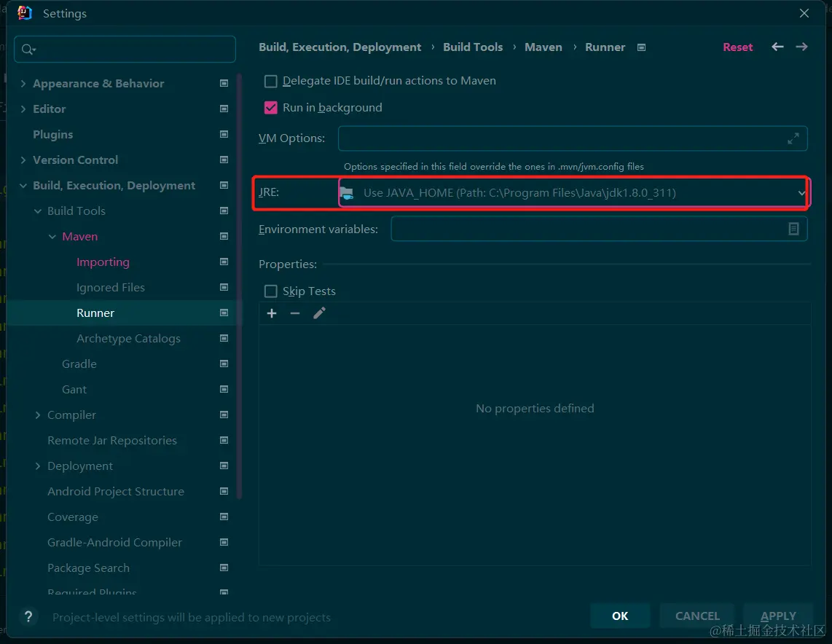
Task: Expand the Version Control section
Action: 23,160
